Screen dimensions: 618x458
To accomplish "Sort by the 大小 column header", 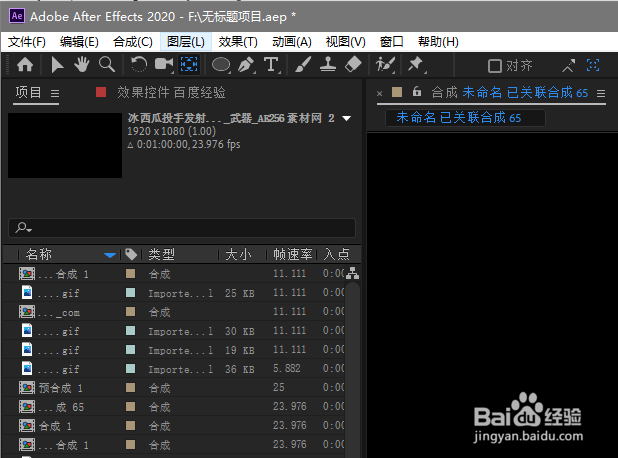I will click(x=238, y=254).
